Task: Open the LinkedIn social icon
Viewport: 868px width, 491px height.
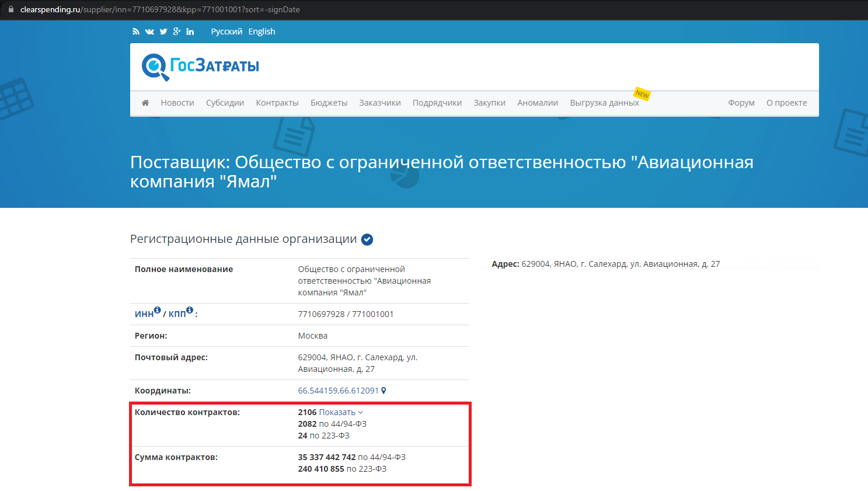Action: 190,32
